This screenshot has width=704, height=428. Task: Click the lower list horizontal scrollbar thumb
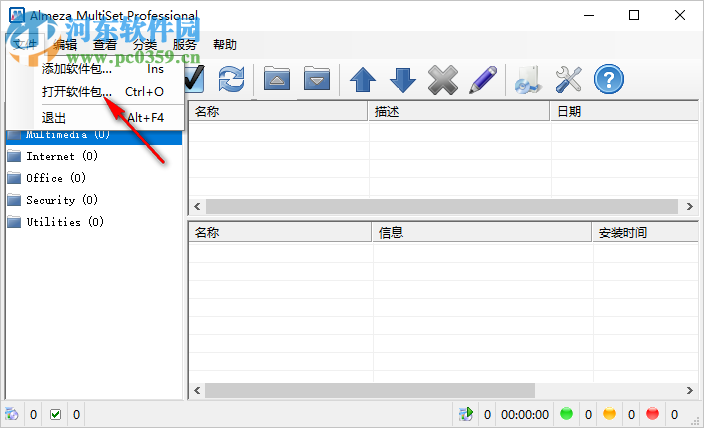(x=370, y=390)
